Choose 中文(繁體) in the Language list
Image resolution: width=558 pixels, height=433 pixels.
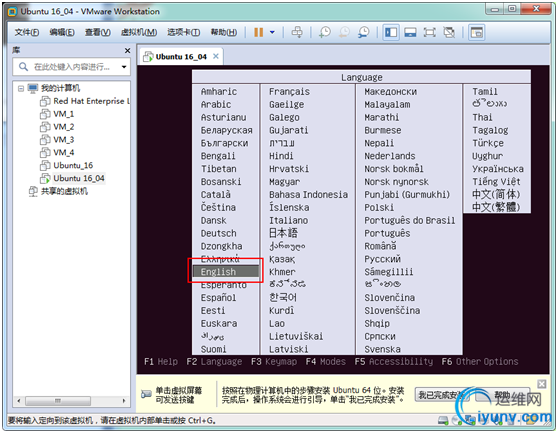[496, 207]
